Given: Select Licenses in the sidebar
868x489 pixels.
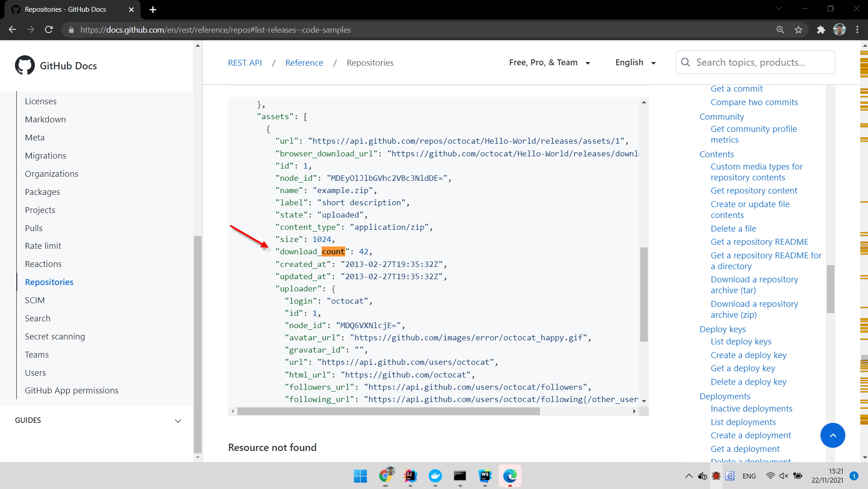Looking at the screenshot, I should [x=41, y=101].
